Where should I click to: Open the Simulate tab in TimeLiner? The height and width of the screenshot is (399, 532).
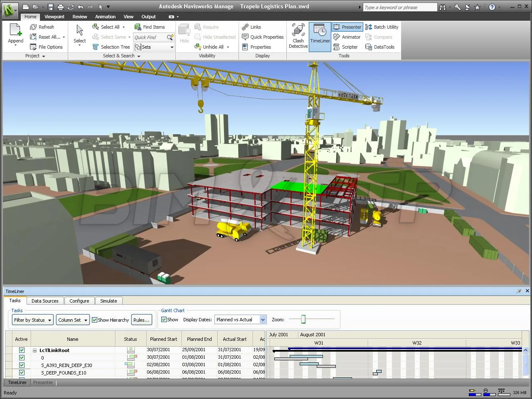[108, 301]
